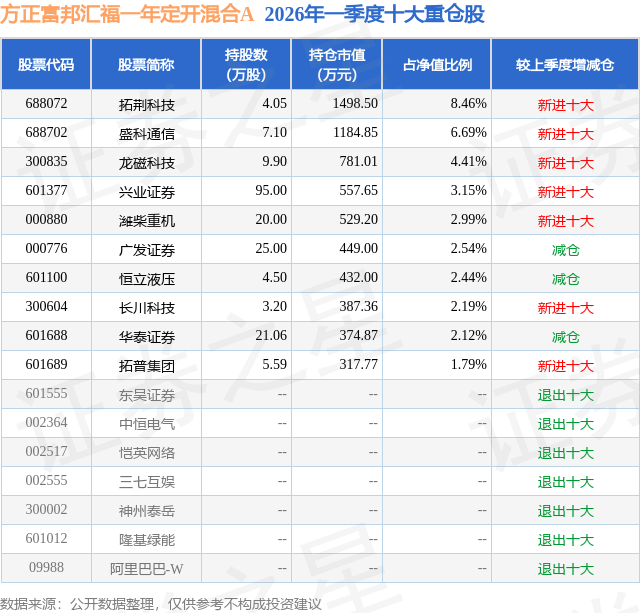
Task: Select stock name 神州泰岳
Action: 147,511
